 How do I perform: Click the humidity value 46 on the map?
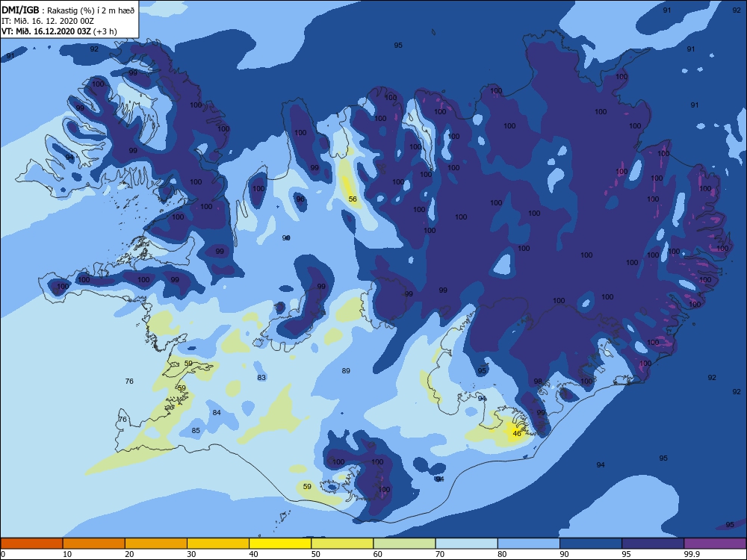click(x=517, y=433)
